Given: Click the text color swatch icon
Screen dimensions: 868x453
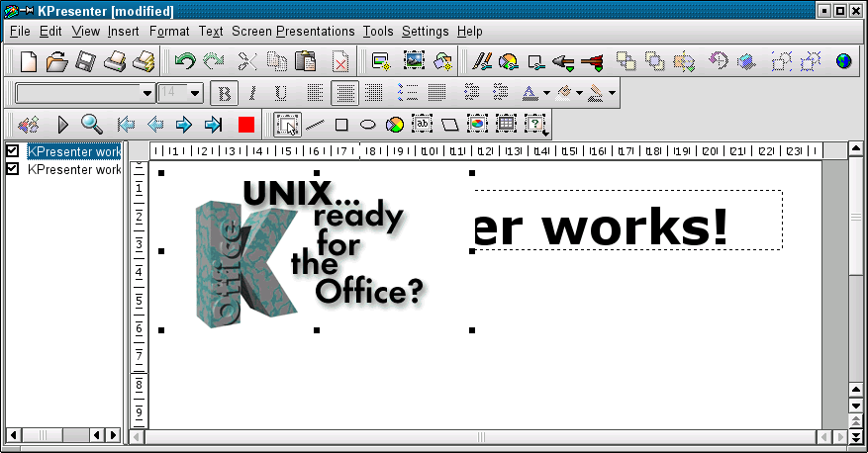Looking at the screenshot, I should click(x=530, y=94).
